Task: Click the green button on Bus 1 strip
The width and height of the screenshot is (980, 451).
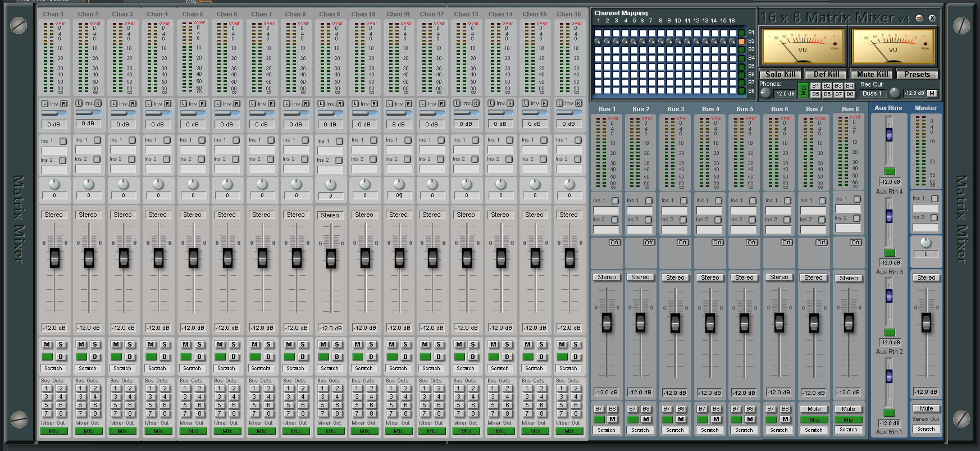Action: (x=599, y=419)
